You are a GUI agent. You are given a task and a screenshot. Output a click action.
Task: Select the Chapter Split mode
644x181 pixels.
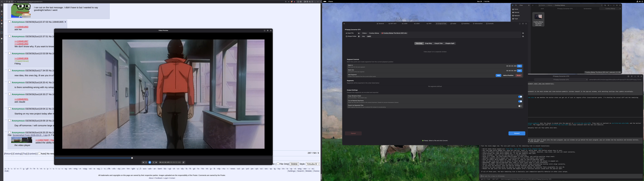[x=450, y=43]
